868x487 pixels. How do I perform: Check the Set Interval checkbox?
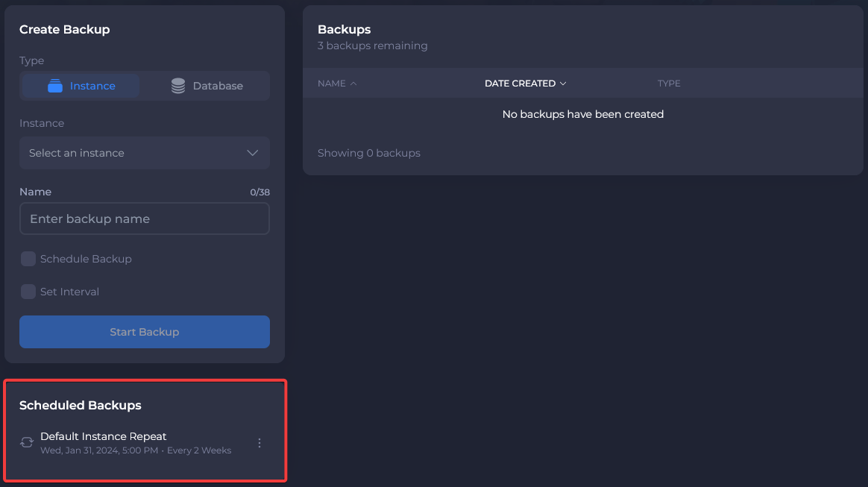coord(28,292)
